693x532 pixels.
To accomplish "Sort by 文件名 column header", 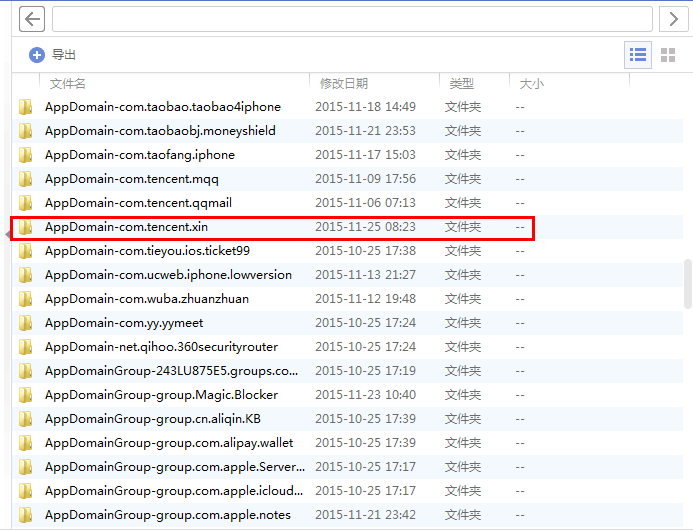I will click(68, 84).
